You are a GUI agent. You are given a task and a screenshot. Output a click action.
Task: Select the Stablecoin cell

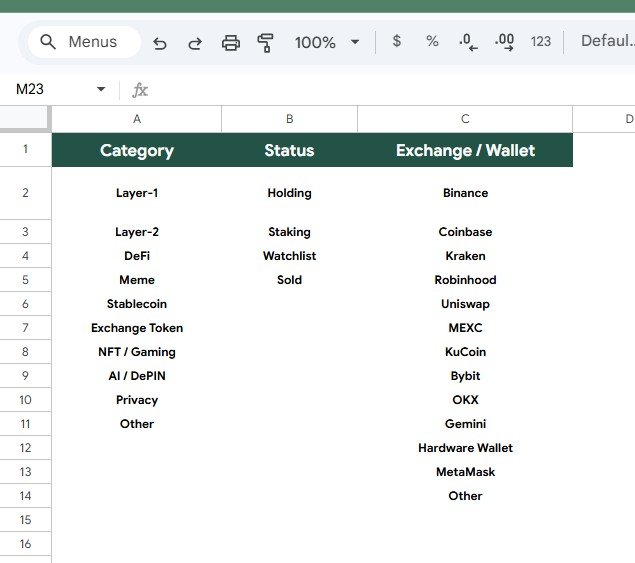[137, 304]
